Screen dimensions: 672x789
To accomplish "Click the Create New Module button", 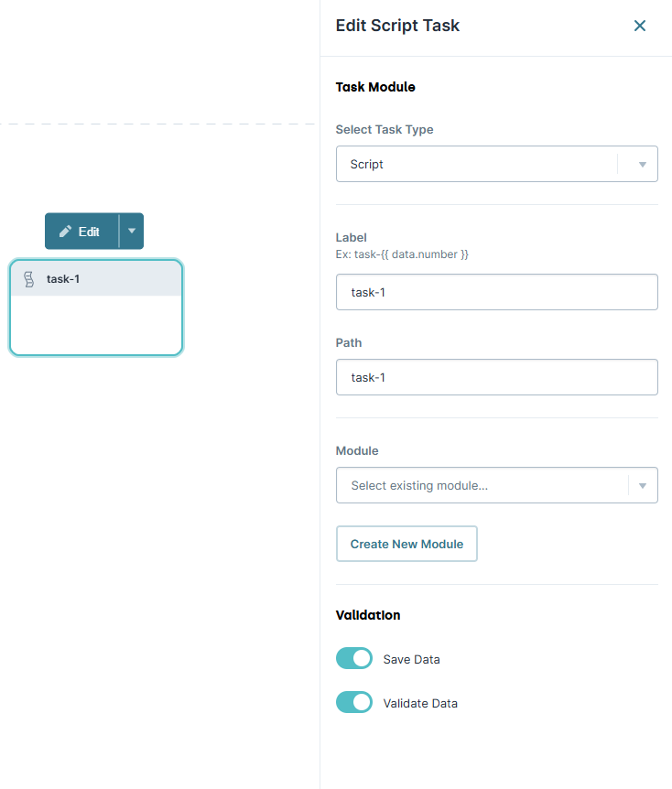I will point(406,544).
